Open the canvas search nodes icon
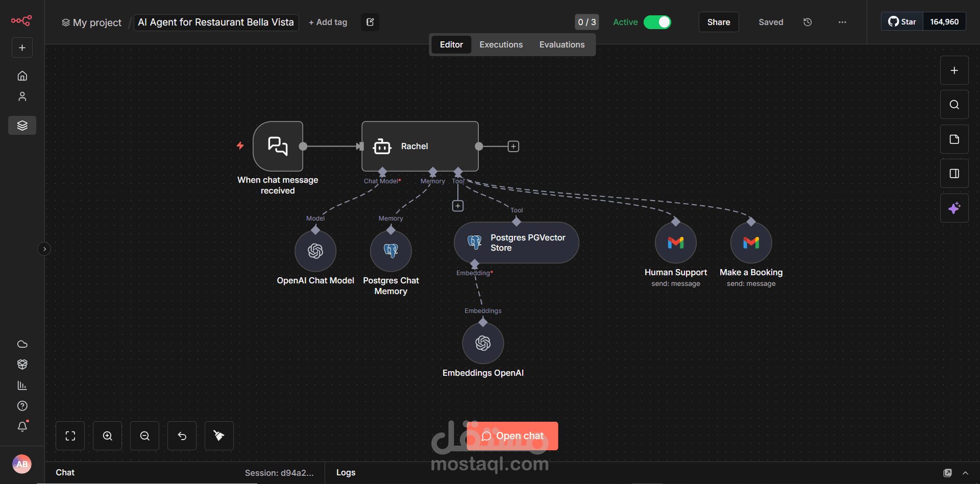The width and height of the screenshot is (980, 484). (954, 105)
